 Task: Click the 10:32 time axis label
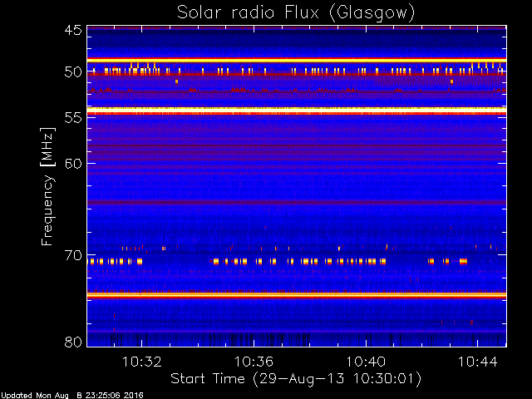(x=142, y=362)
